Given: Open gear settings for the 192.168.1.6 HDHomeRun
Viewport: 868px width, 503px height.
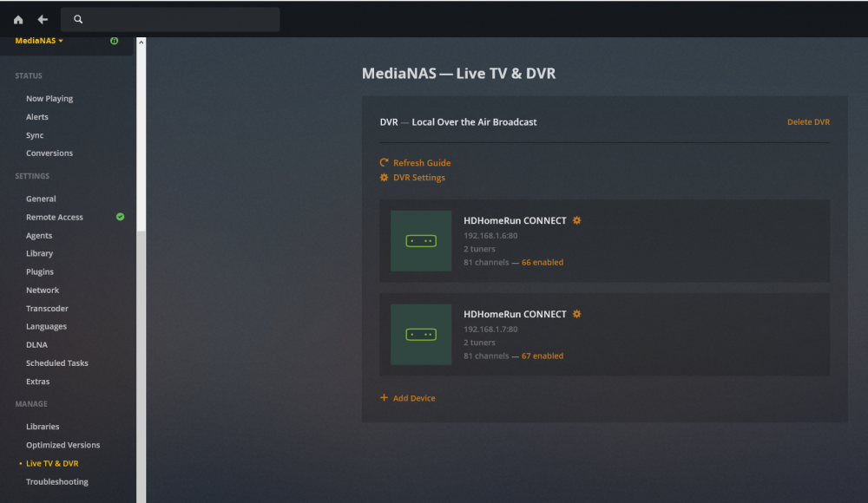Looking at the screenshot, I should [577, 220].
